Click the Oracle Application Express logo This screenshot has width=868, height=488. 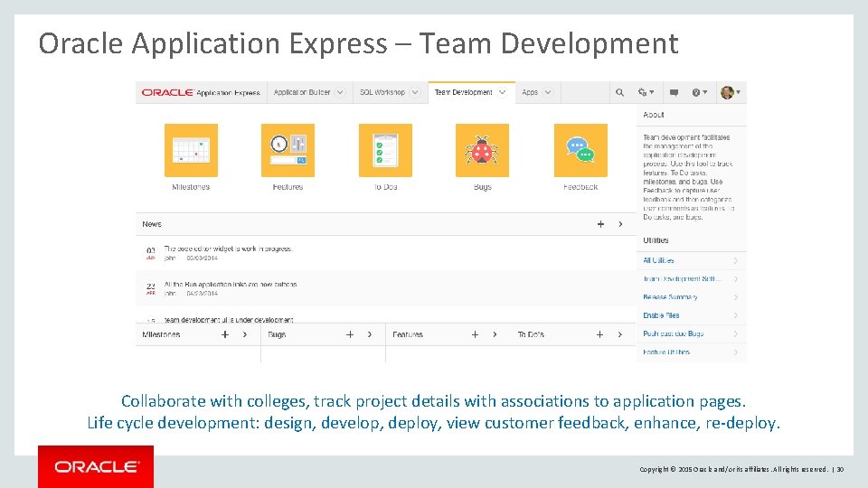point(201,92)
